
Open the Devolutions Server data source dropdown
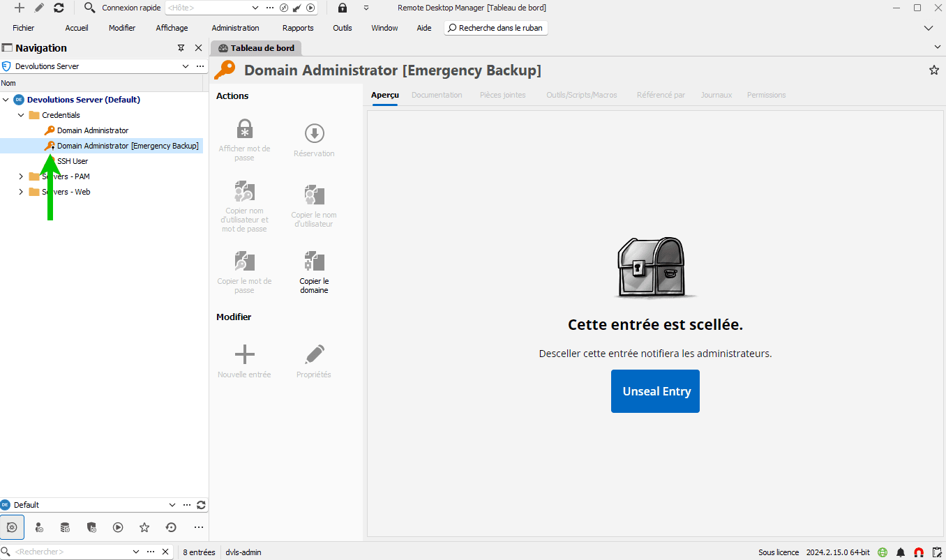[186, 66]
